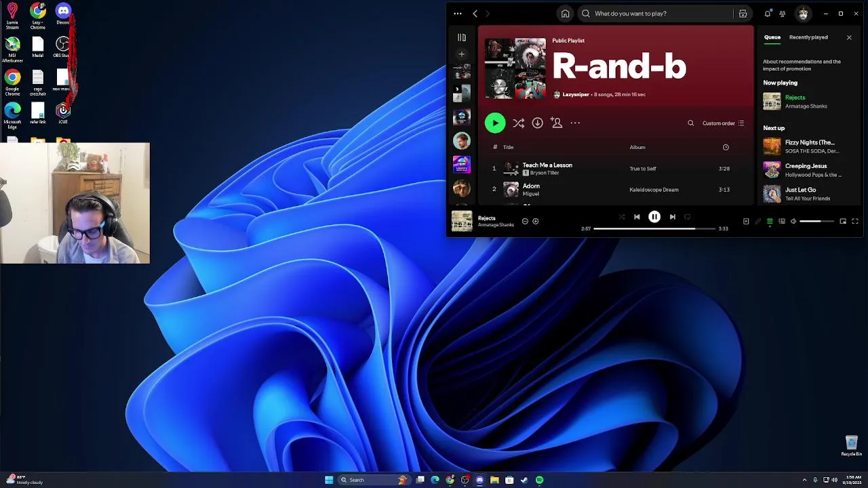
Task: Open the disabled lyrics icon in player bar
Action: [x=757, y=221]
